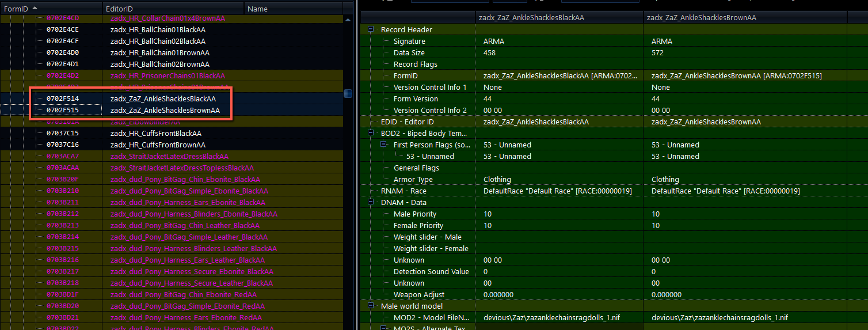Select the General Flags row label
Image resolution: width=868 pixels, height=330 pixels.
416,168
